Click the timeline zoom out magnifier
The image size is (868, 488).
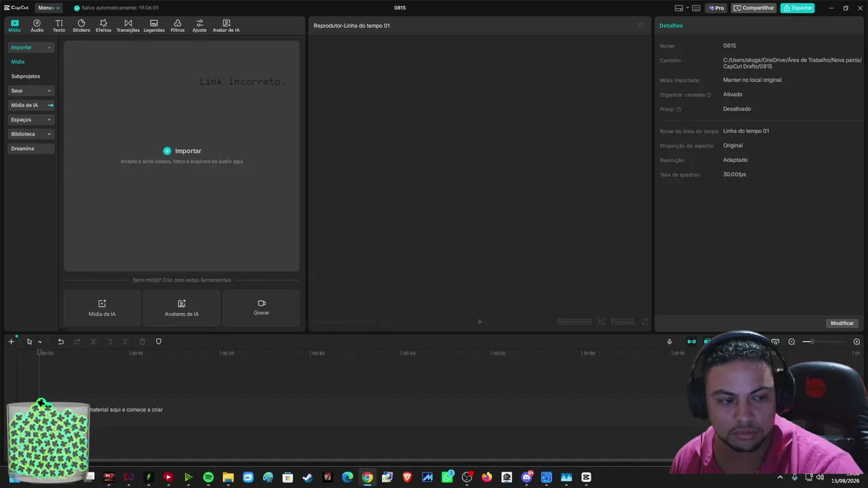point(791,342)
